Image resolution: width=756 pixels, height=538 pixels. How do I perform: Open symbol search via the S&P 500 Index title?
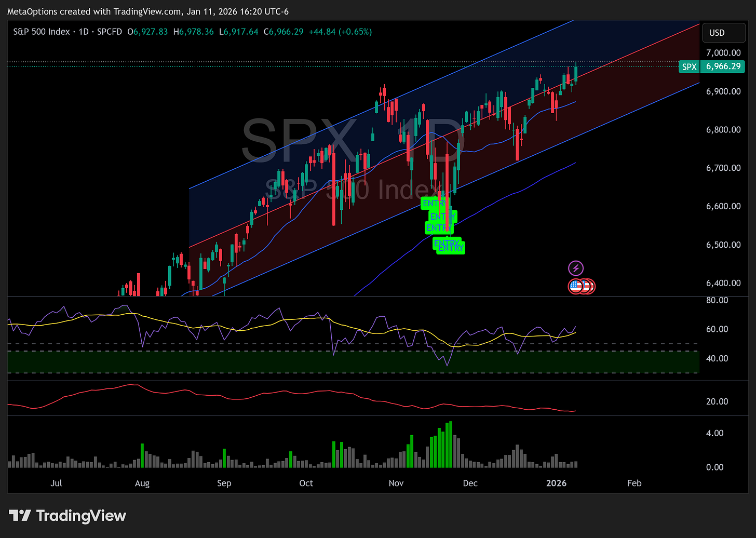coord(41,32)
